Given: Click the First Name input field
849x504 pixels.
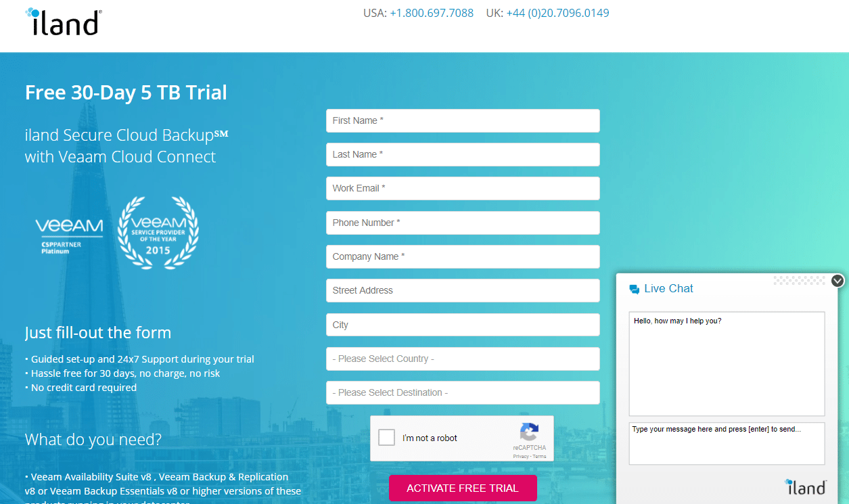Looking at the screenshot, I should (x=463, y=120).
